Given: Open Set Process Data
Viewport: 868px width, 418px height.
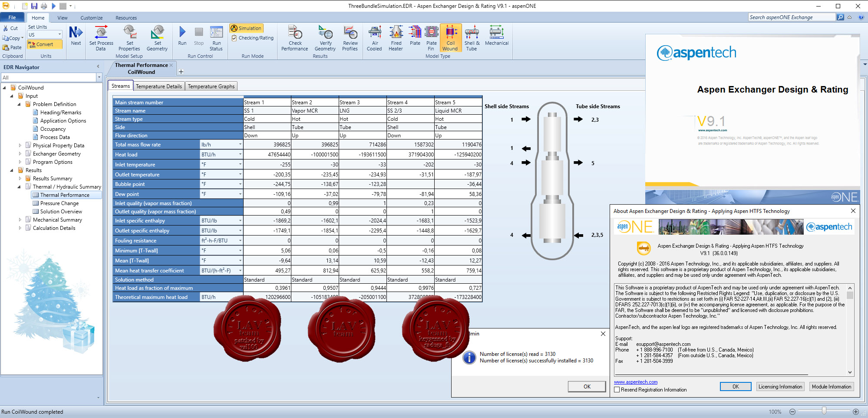Looking at the screenshot, I should 101,38.
